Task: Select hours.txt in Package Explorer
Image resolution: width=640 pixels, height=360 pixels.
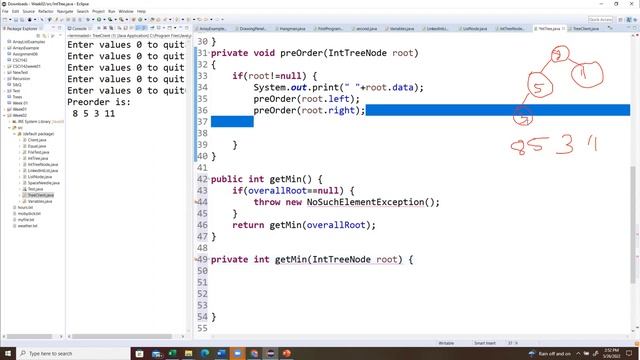Action: (x=24, y=207)
